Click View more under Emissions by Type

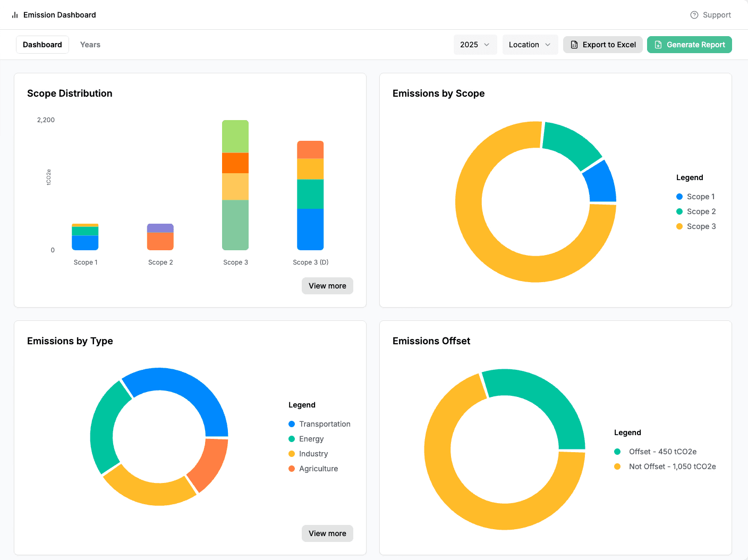[x=327, y=533]
